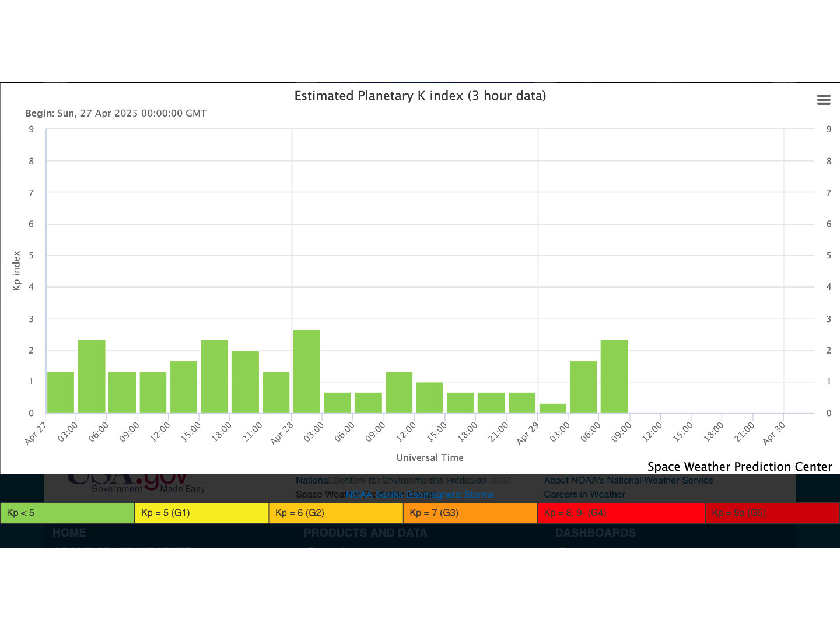This screenshot has height=630, width=840.
Task: Open the DASHBOARDS menu
Action: (595, 533)
